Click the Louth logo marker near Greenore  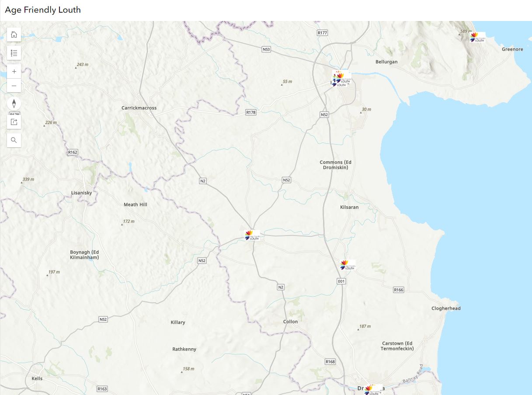476,38
